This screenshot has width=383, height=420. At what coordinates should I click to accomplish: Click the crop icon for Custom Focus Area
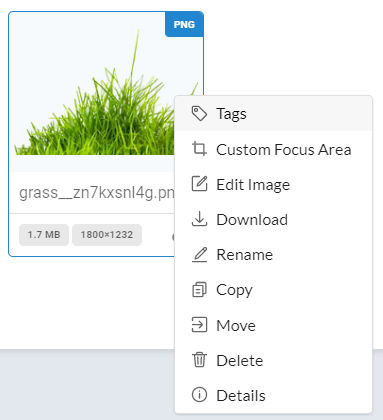coord(199,149)
